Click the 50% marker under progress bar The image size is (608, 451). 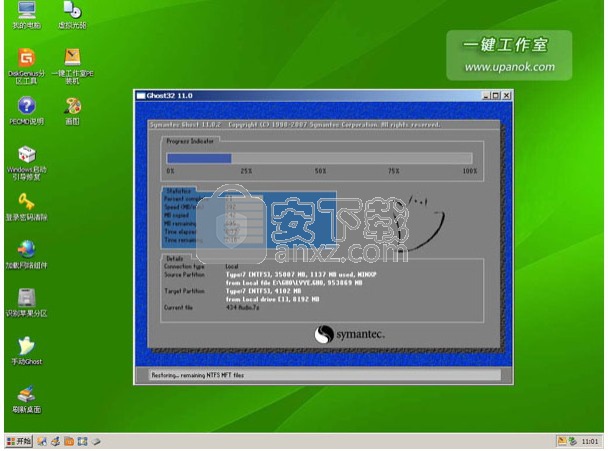tap(320, 171)
